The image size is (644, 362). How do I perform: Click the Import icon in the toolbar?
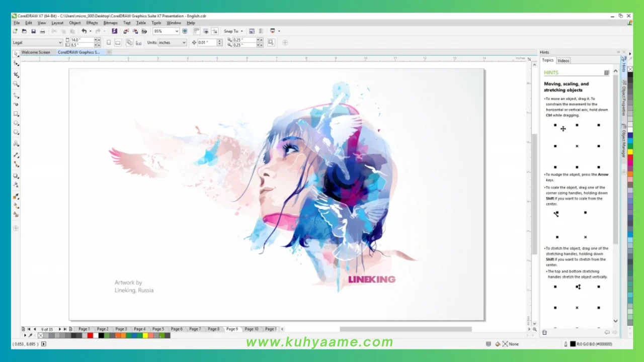click(x=125, y=31)
